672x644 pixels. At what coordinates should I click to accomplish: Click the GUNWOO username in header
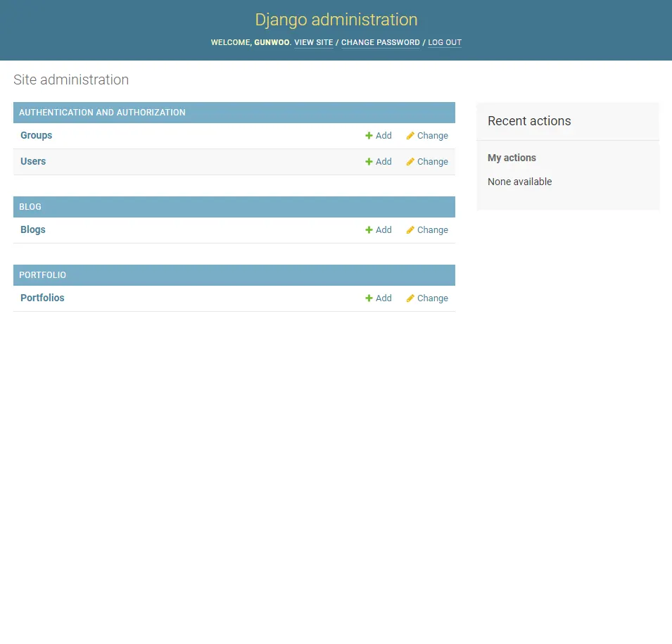tap(272, 42)
